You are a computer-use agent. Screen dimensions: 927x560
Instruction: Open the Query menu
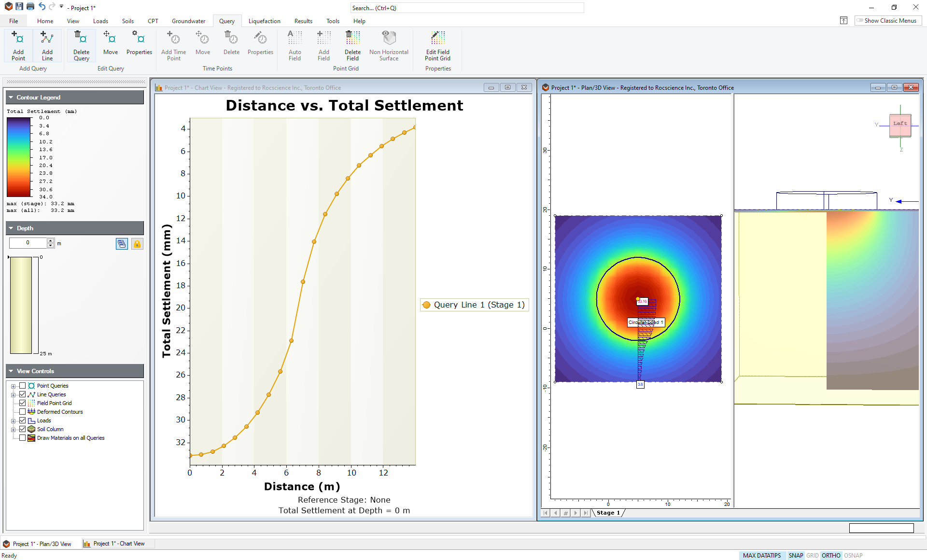pyautogui.click(x=226, y=21)
